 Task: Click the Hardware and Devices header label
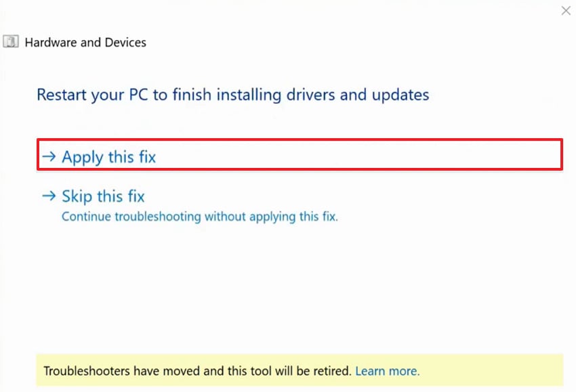85,42
